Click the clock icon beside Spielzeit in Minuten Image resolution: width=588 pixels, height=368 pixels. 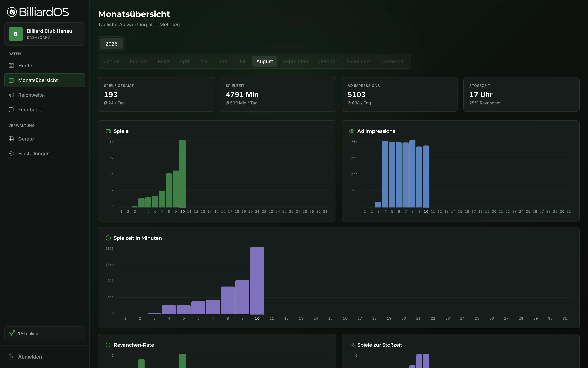click(x=108, y=238)
